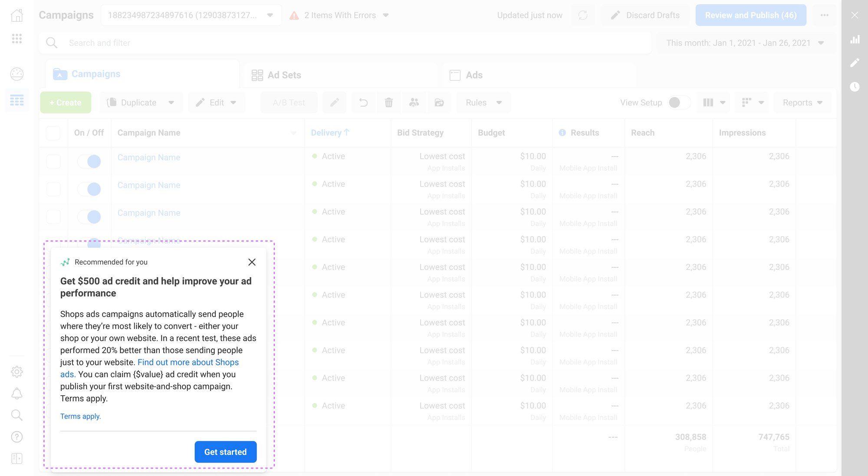
Task: Open the Reports dropdown
Action: point(802,102)
